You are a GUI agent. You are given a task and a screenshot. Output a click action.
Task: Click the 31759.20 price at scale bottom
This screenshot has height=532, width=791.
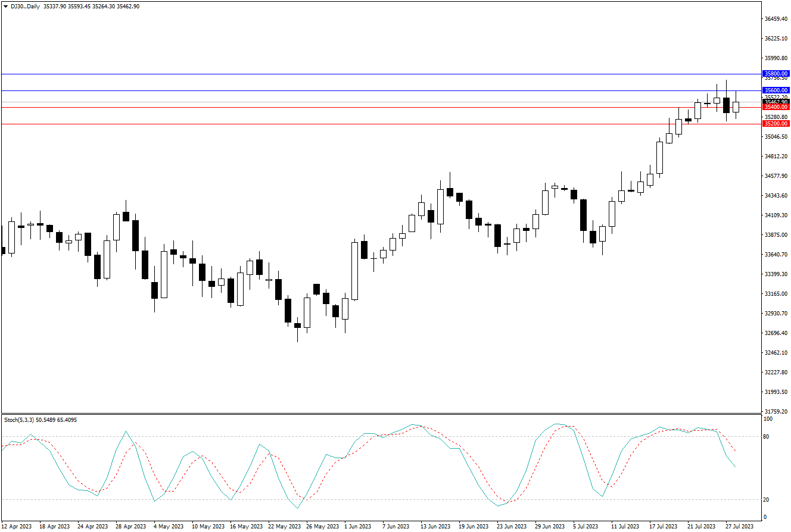(x=776, y=411)
